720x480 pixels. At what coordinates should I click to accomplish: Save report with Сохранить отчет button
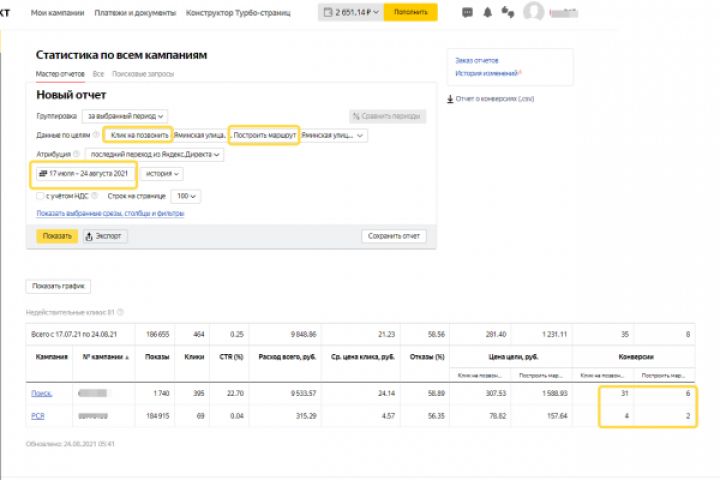click(394, 236)
